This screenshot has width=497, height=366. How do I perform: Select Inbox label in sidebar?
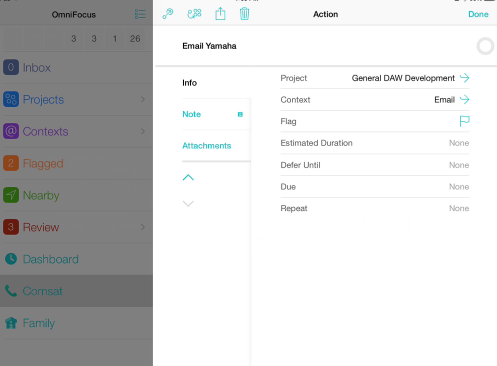coord(37,68)
